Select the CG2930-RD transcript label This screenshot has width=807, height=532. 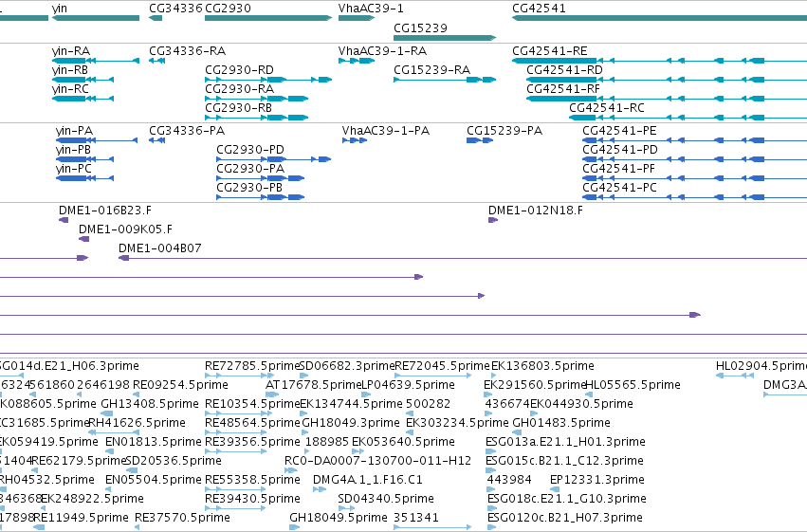tap(239, 70)
